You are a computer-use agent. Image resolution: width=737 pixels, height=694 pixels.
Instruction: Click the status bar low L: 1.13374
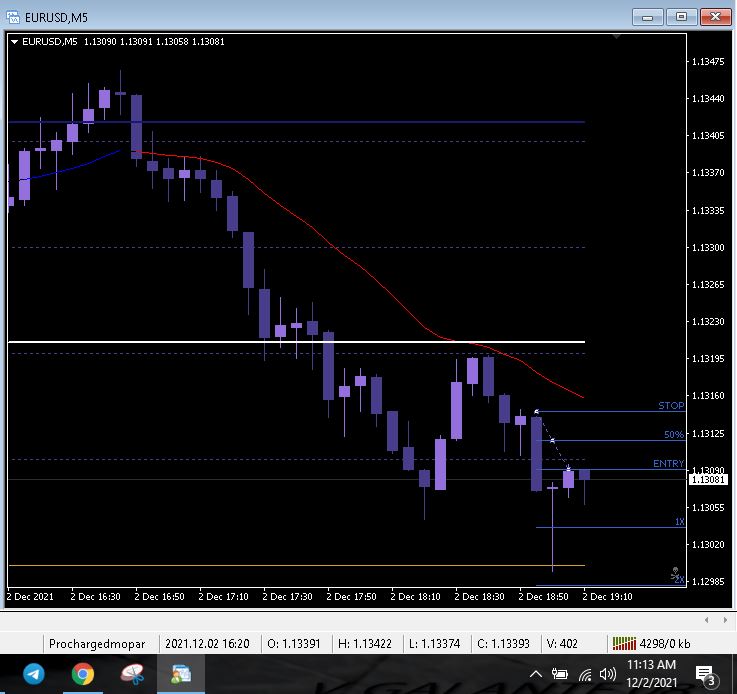[434, 644]
